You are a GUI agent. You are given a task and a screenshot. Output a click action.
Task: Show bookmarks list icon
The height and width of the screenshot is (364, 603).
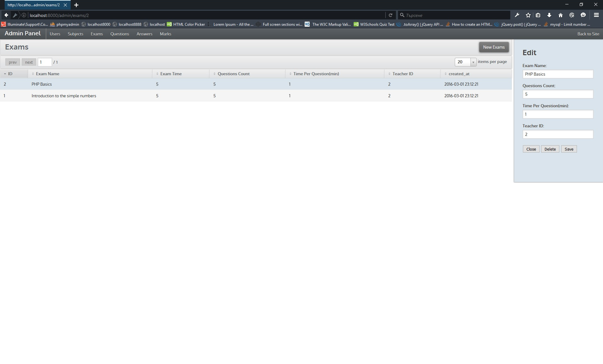[x=538, y=15]
